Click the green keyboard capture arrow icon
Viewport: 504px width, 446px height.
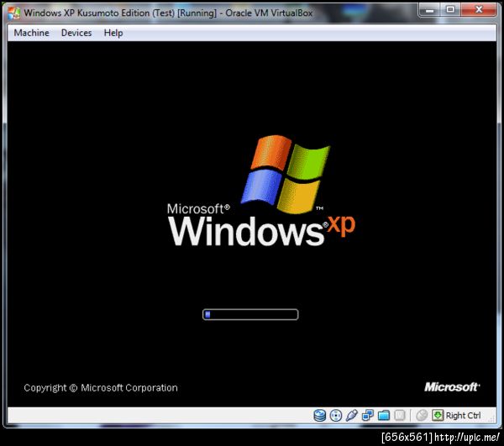click(438, 416)
